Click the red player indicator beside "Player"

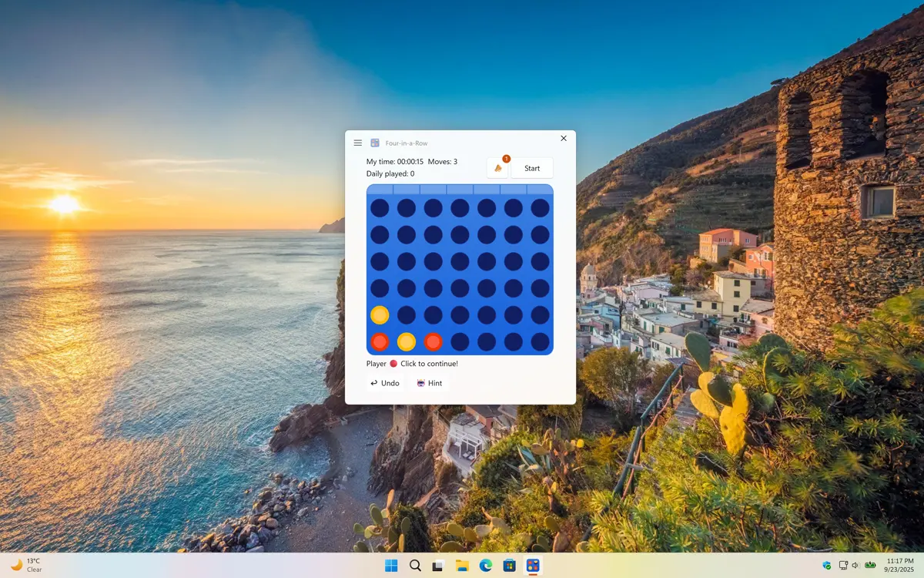tap(393, 364)
